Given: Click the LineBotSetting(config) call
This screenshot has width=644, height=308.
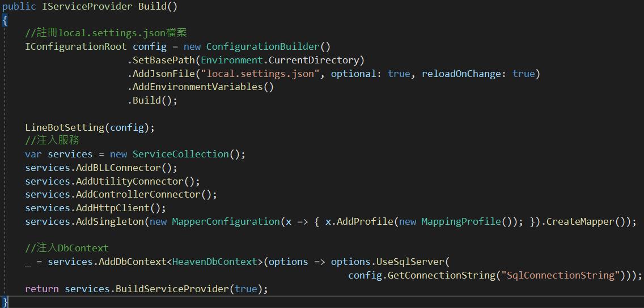Looking at the screenshot, I should coord(87,127).
